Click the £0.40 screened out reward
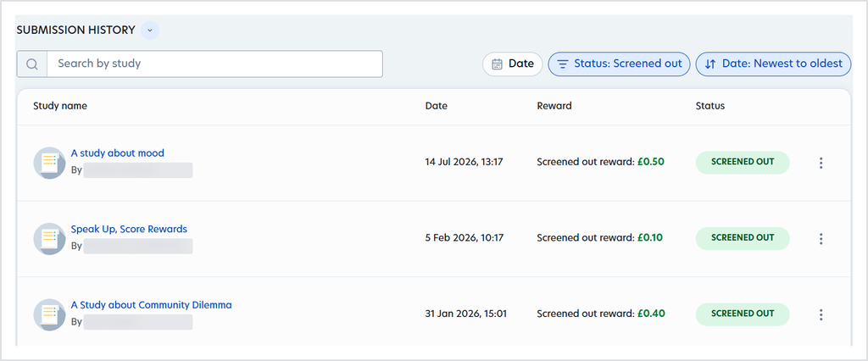This screenshot has height=361, width=868. pyautogui.click(x=651, y=314)
